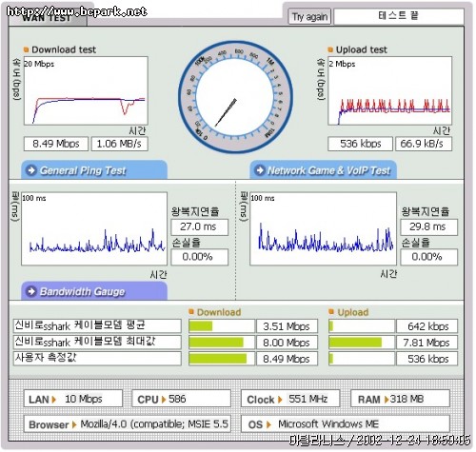Click the orange arrow beside OS
The width and height of the screenshot is (476, 452).
coord(268,424)
